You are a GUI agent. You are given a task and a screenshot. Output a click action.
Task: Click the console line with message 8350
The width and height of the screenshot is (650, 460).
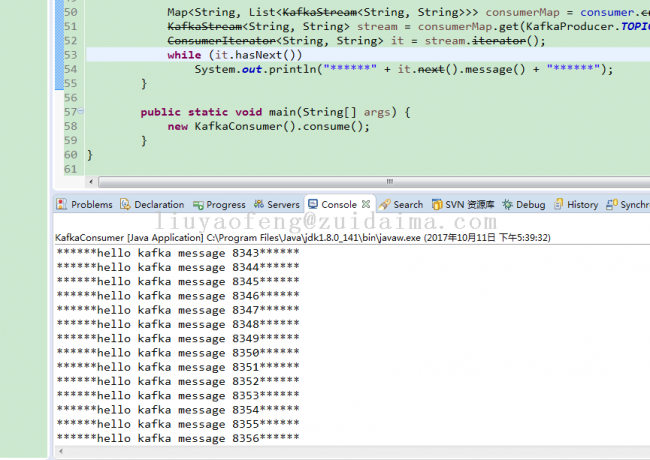178,353
